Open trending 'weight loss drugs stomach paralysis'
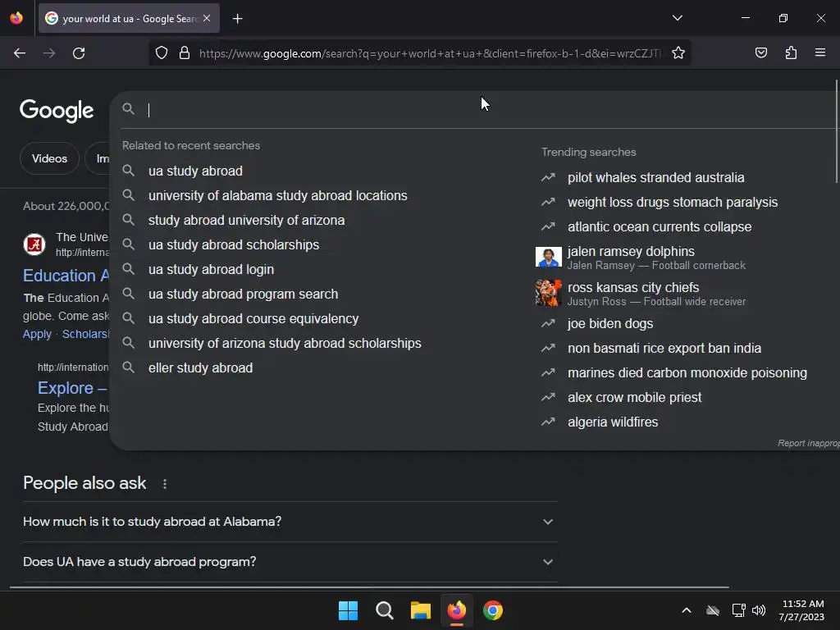 pyautogui.click(x=673, y=202)
